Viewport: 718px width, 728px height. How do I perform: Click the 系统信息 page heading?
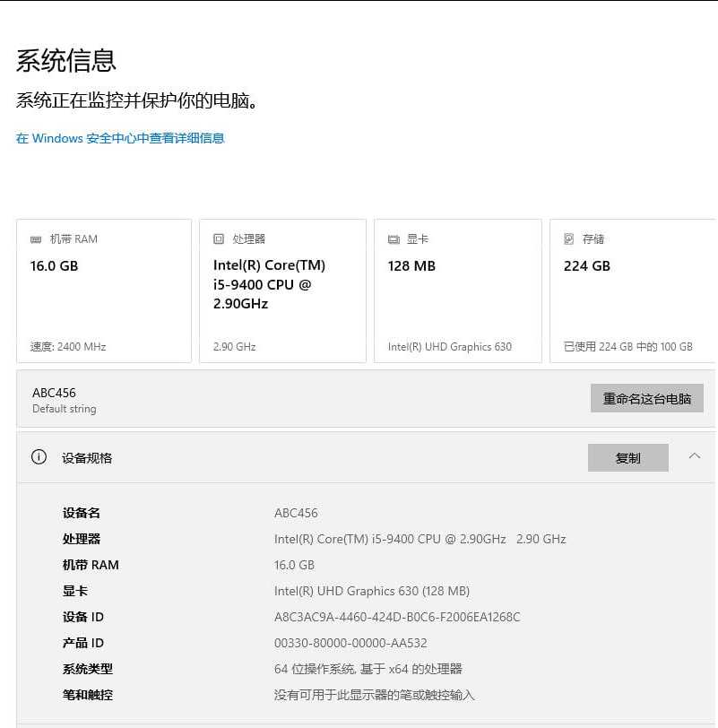point(66,60)
